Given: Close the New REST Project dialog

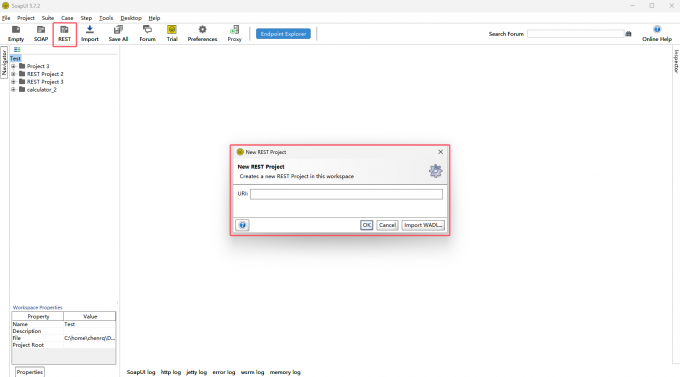Looking at the screenshot, I should 441,152.
